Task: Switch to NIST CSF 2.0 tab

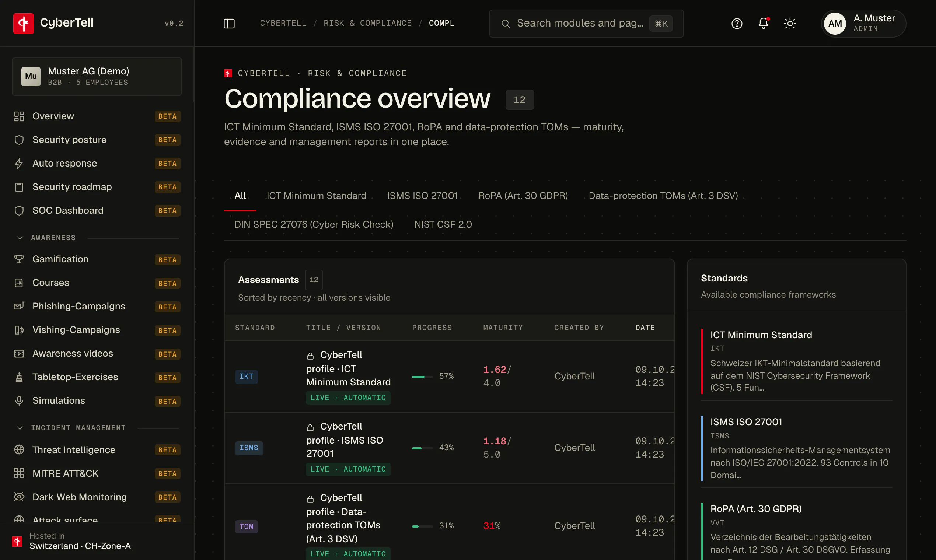Action: tap(443, 224)
